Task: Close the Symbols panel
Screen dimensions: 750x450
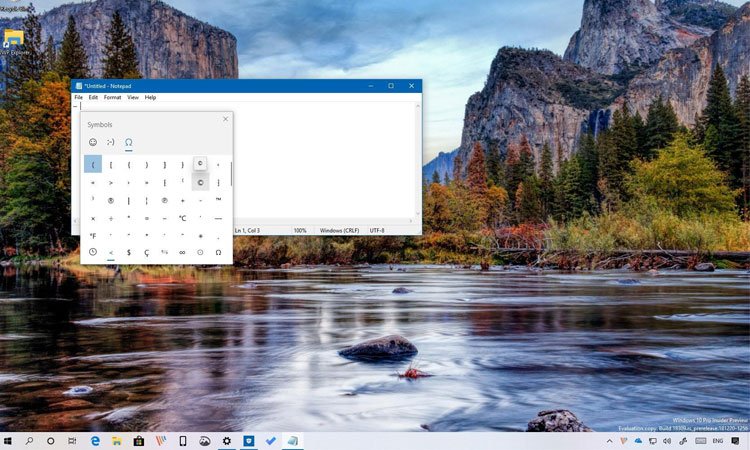Action: 225,119
